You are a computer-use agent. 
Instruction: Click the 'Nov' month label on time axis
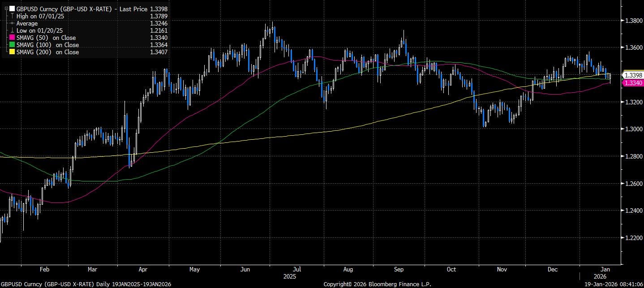coord(502,270)
